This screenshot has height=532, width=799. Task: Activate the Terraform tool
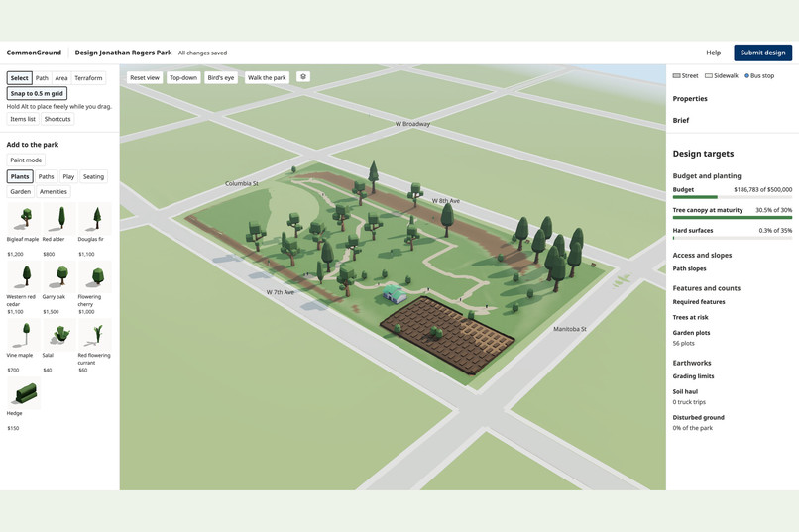[x=88, y=78]
